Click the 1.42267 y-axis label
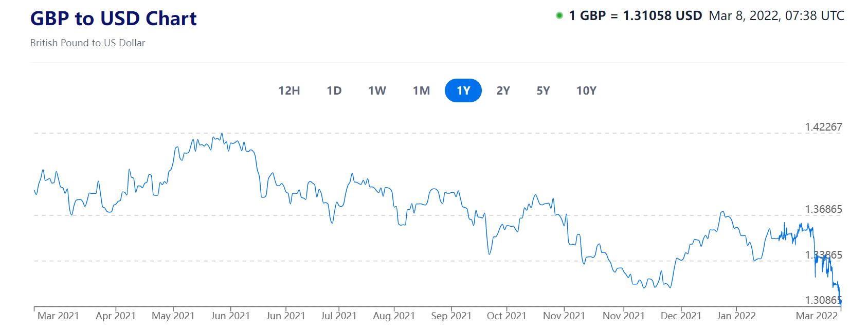 coord(823,127)
